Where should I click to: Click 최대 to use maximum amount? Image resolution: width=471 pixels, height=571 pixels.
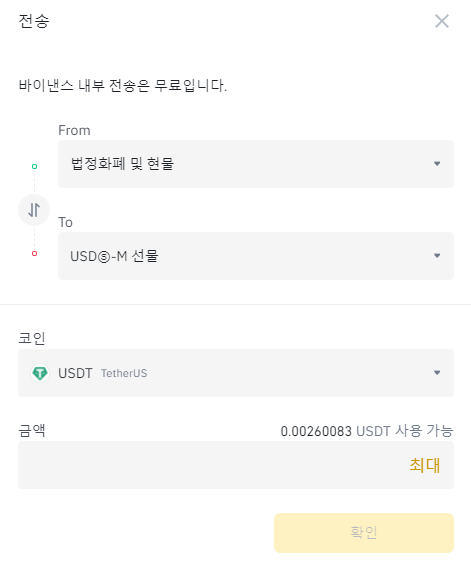tap(425, 465)
